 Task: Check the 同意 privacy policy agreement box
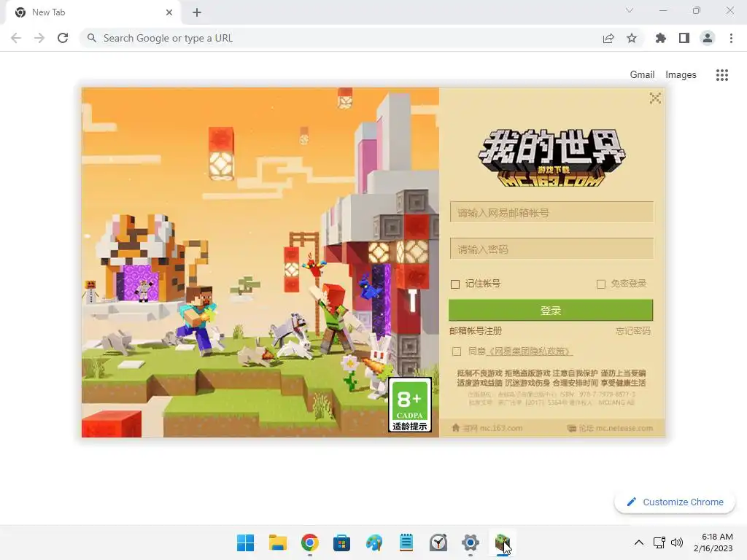tap(457, 351)
